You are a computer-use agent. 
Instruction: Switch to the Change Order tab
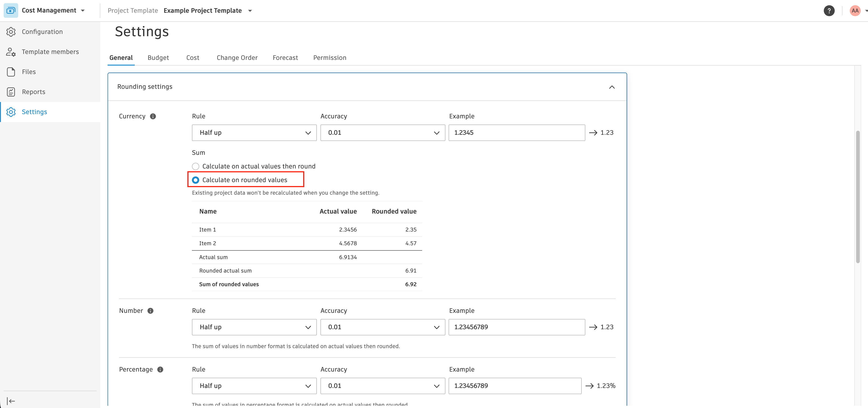(237, 58)
